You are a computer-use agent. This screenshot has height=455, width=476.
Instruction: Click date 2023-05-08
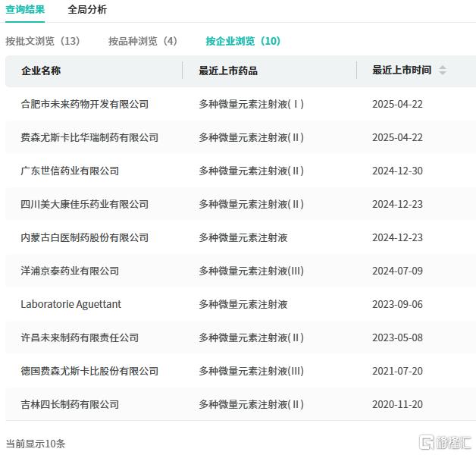coord(397,337)
